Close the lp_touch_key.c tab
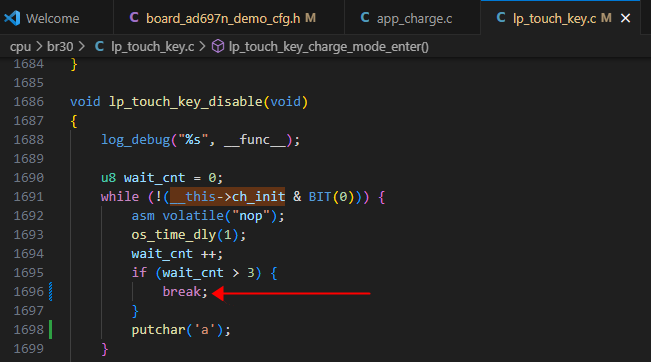 tap(625, 18)
